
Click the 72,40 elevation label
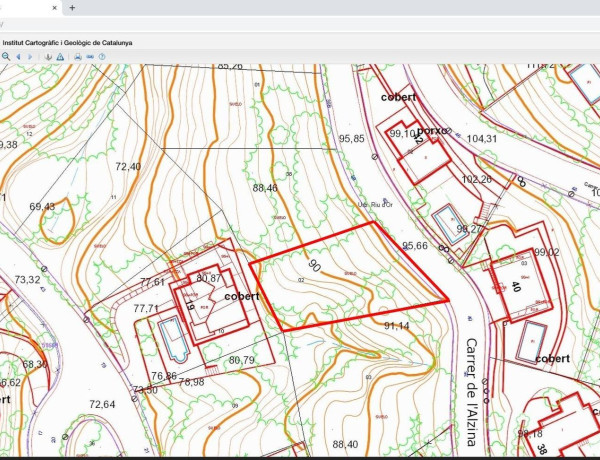pyautogui.click(x=128, y=166)
